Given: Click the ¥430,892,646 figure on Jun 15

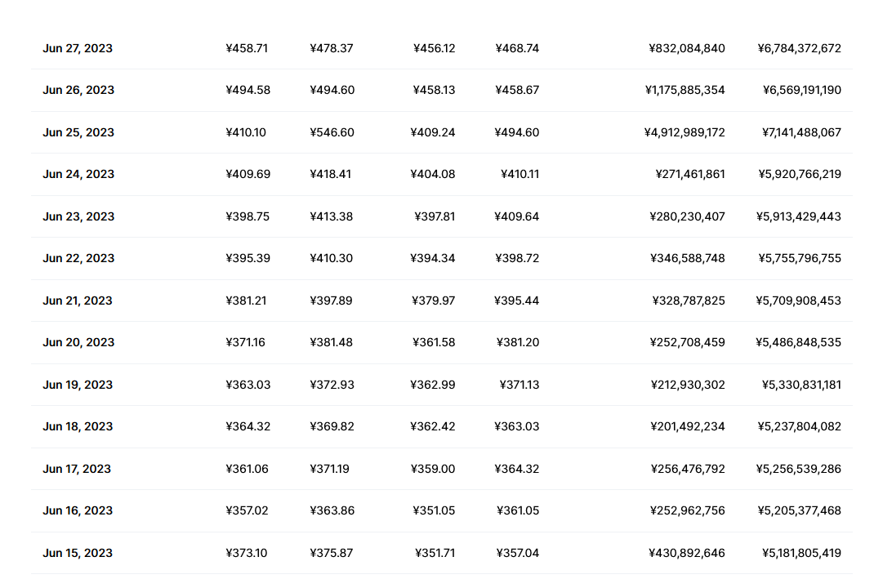Looking at the screenshot, I should coord(687,553).
